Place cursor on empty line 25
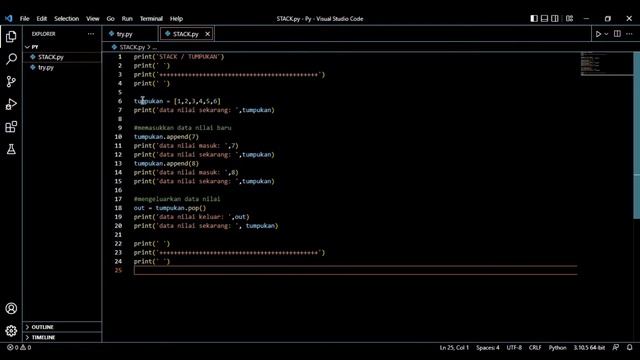This screenshot has width=640, height=360. [355, 270]
